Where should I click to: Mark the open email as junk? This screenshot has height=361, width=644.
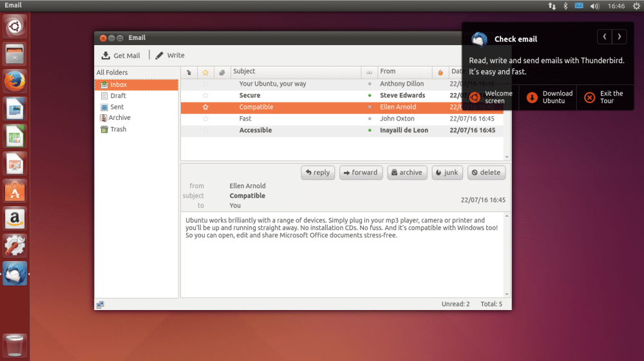click(448, 173)
